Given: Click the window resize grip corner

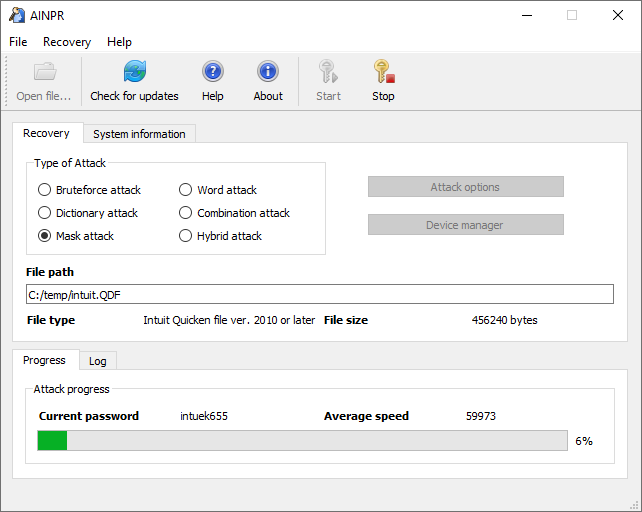Looking at the screenshot, I should click(634, 505).
